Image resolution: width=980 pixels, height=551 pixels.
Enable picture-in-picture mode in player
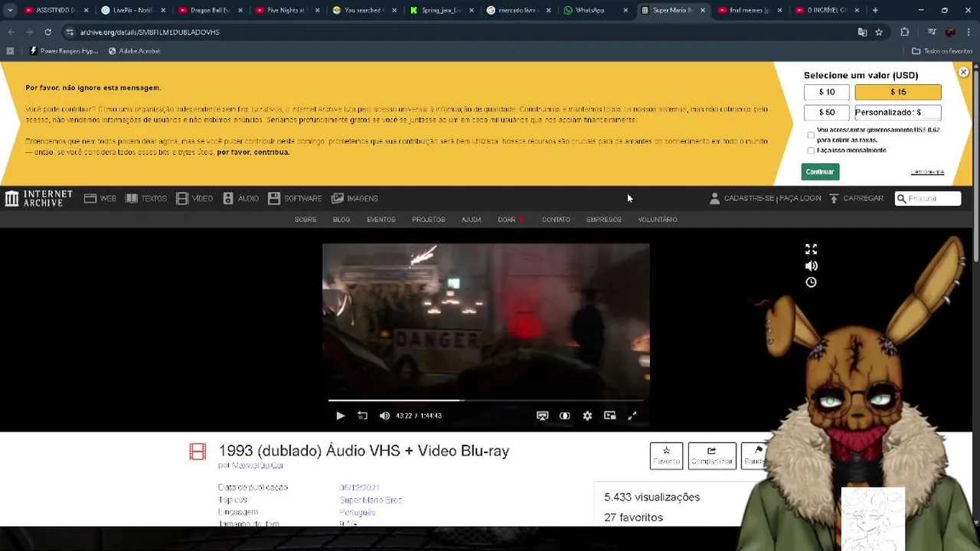tap(609, 416)
